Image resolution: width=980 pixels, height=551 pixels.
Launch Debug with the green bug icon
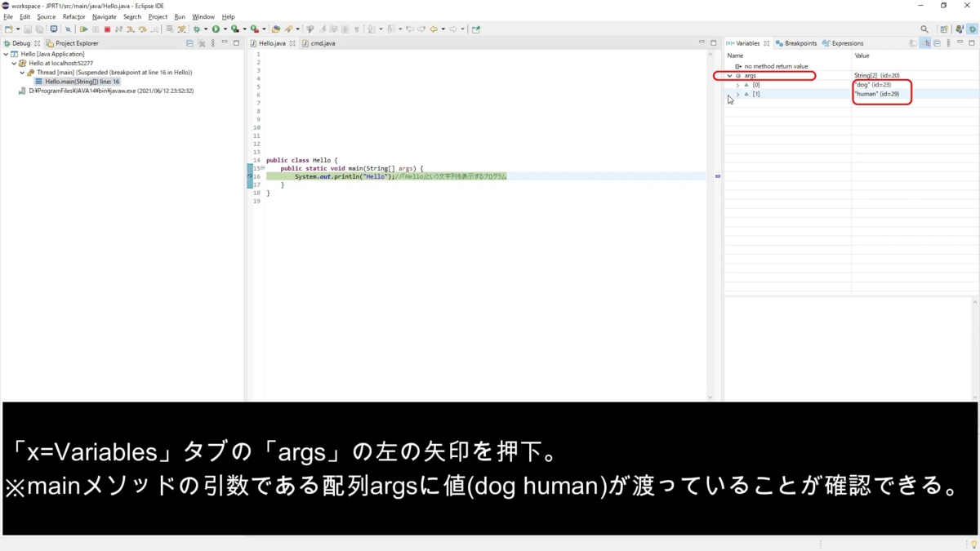click(x=197, y=29)
